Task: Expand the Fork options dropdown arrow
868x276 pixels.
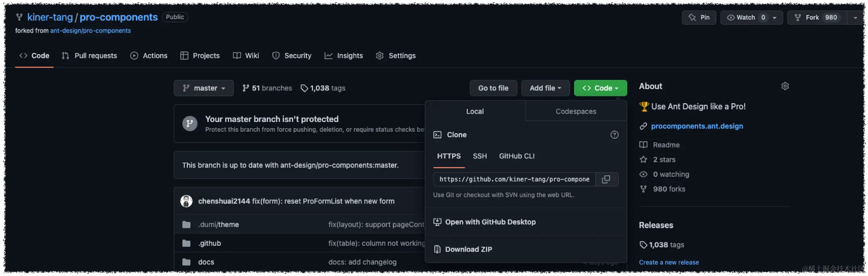Action: 855,18
